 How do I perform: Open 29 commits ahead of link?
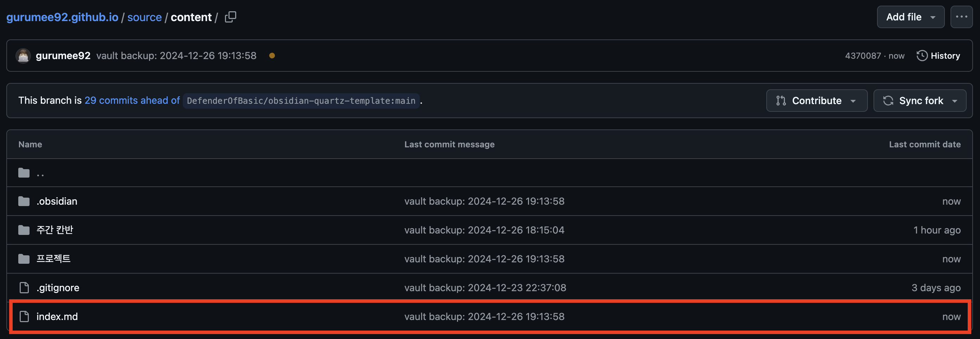tap(132, 101)
